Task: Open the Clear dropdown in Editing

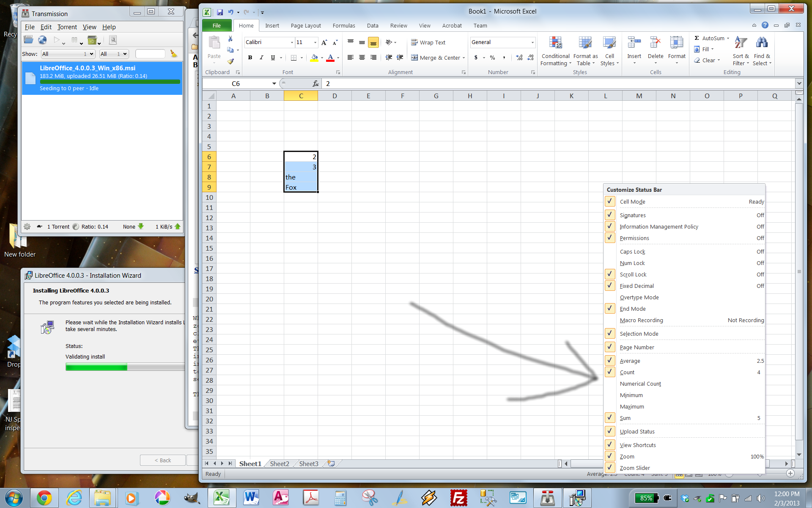Action: (x=719, y=60)
